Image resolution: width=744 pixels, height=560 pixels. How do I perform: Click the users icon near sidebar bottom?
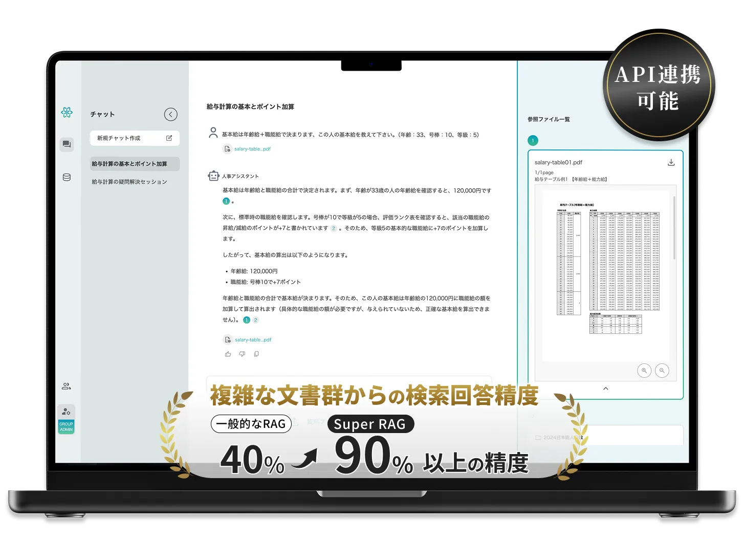66,386
